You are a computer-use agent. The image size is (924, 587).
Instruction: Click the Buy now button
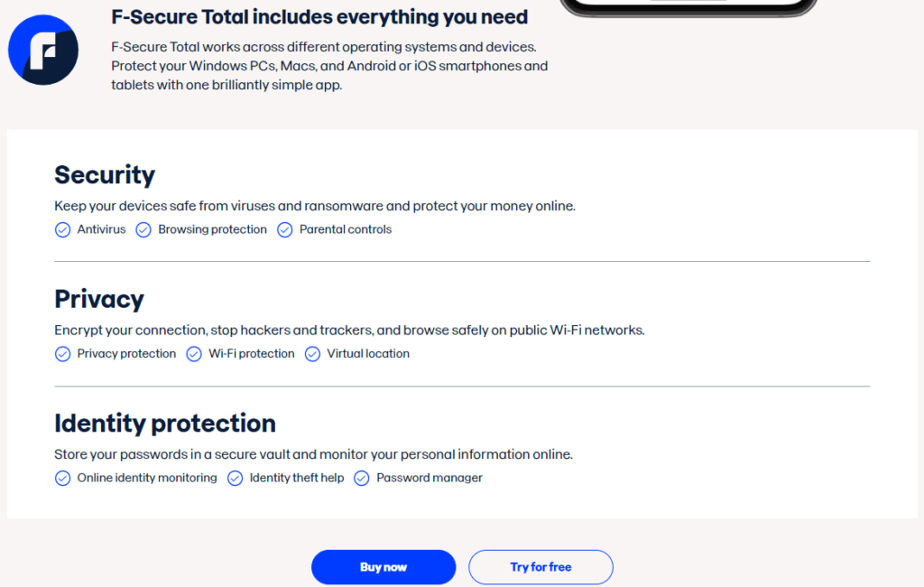pos(383,567)
